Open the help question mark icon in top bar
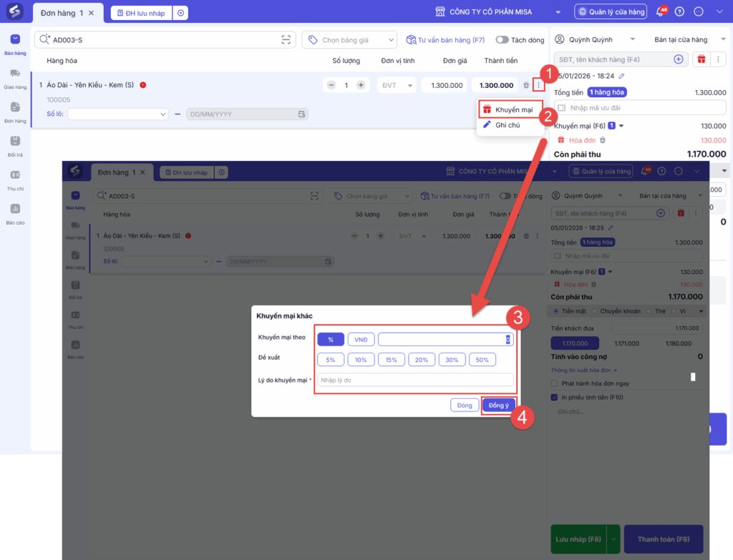 point(680,11)
